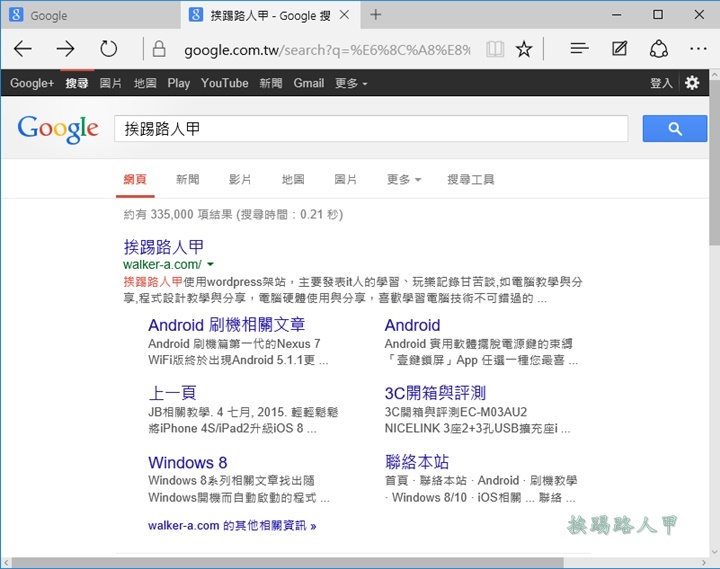Open the 3C開箱與評測 sitelink
Screen dimensions: 720x569
pyautogui.click(x=435, y=393)
